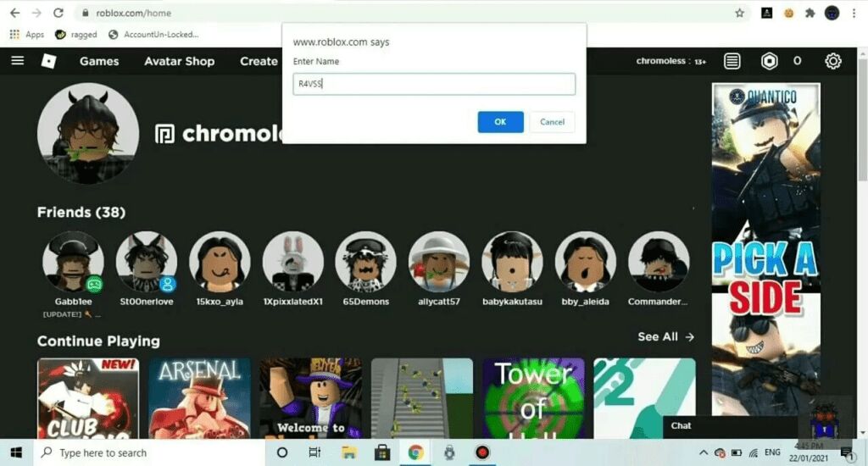
Task: Click the Enter Name text field
Action: point(434,84)
